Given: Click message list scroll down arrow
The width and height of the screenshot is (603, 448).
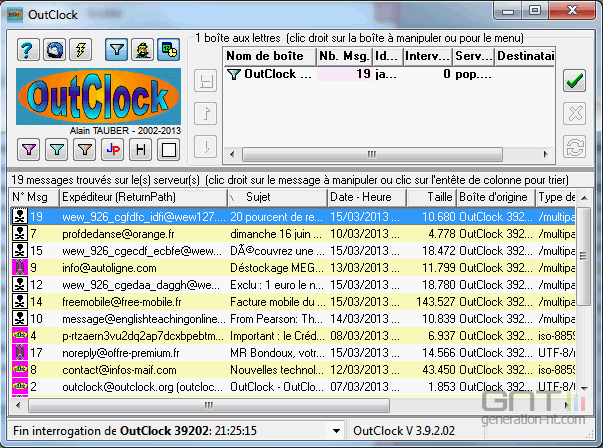Looking at the screenshot, I should pos(583,389).
